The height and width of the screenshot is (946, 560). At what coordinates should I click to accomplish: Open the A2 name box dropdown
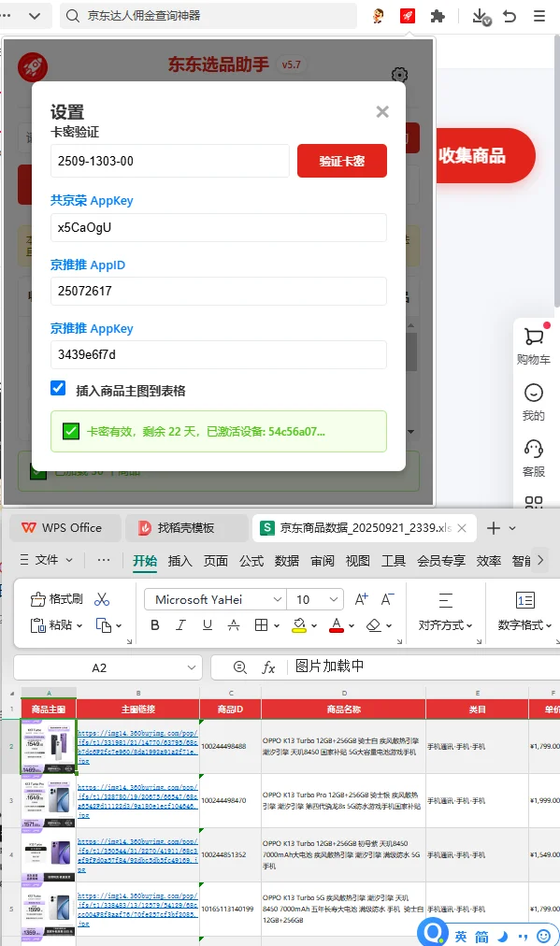pyautogui.click(x=192, y=667)
